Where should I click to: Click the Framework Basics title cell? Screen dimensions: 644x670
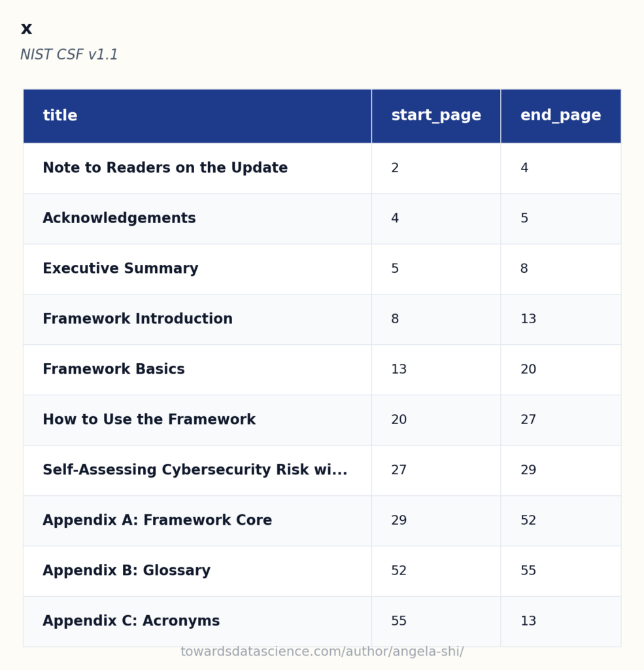coord(197,370)
